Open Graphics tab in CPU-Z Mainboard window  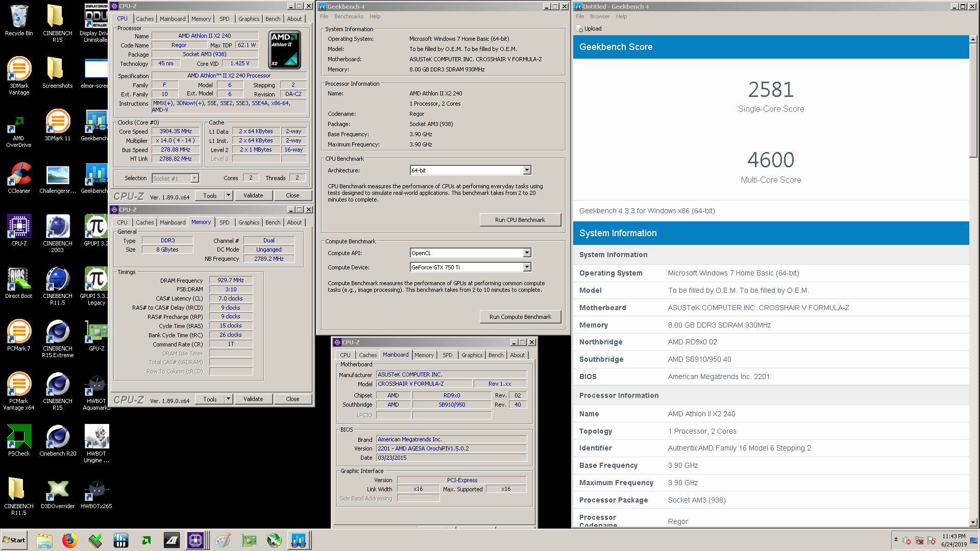point(472,355)
